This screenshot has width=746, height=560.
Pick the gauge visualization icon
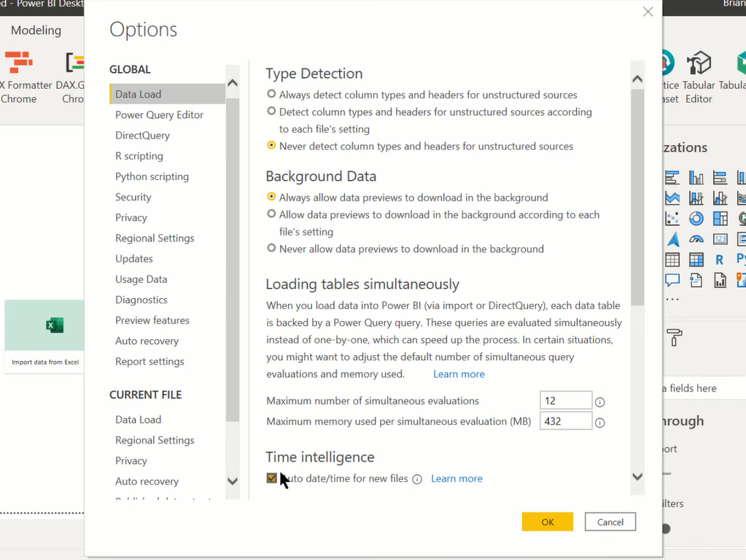click(x=696, y=239)
